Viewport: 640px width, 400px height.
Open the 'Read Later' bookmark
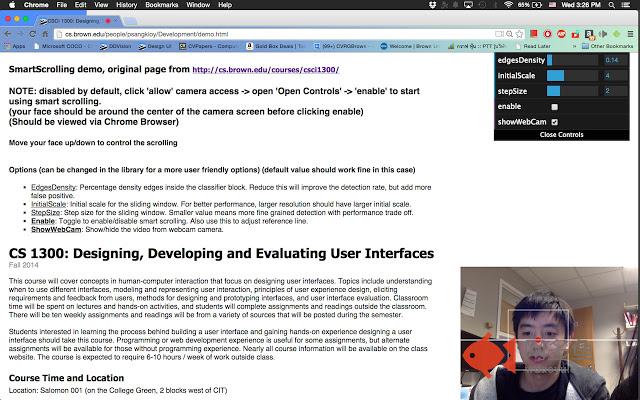coord(533,46)
